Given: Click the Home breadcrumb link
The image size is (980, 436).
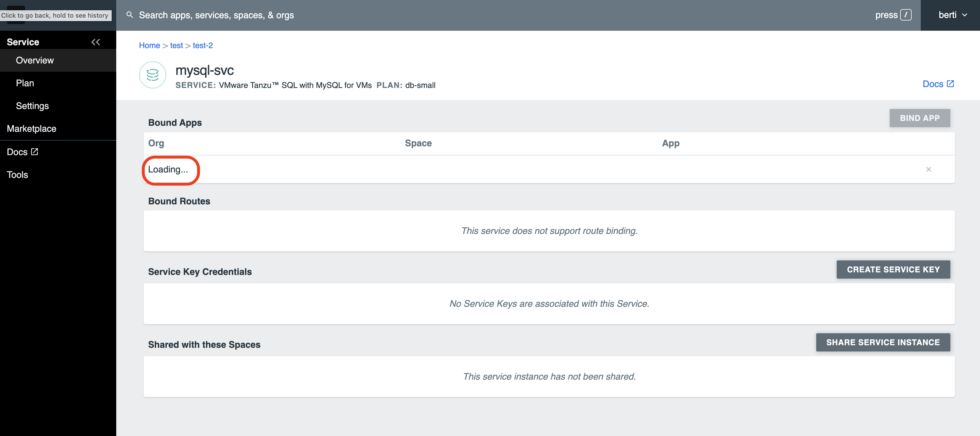Looking at the screenshot, I should click(149, 45).
